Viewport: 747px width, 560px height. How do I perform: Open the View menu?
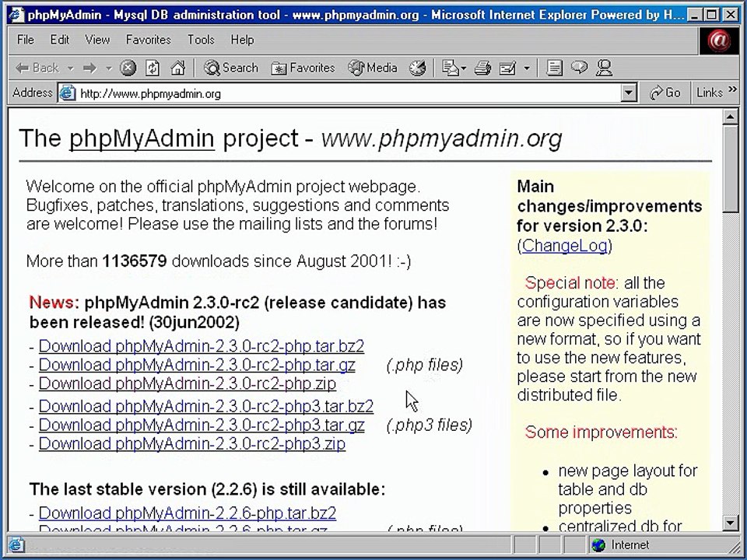pos(98,40)
